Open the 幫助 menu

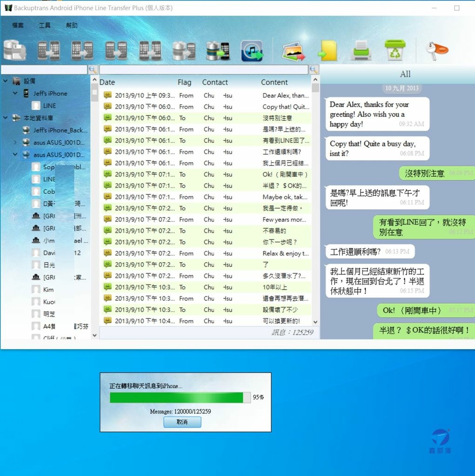click(72, 25)
